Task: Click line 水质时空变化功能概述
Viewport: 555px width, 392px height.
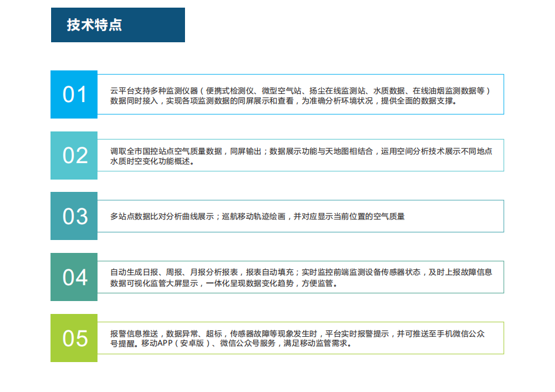Action: pos(152,162)
